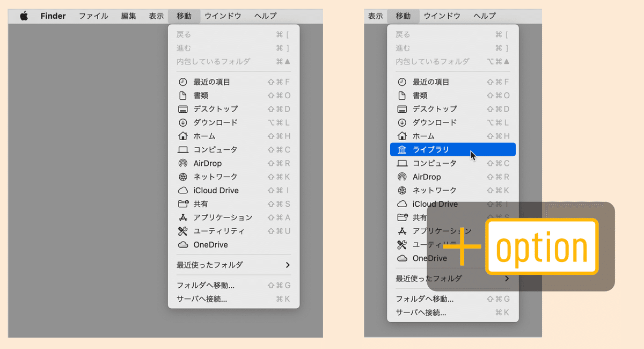Open 表示 in the right screenshot's menu bar

pyautogui.click(x=376, y=16)
